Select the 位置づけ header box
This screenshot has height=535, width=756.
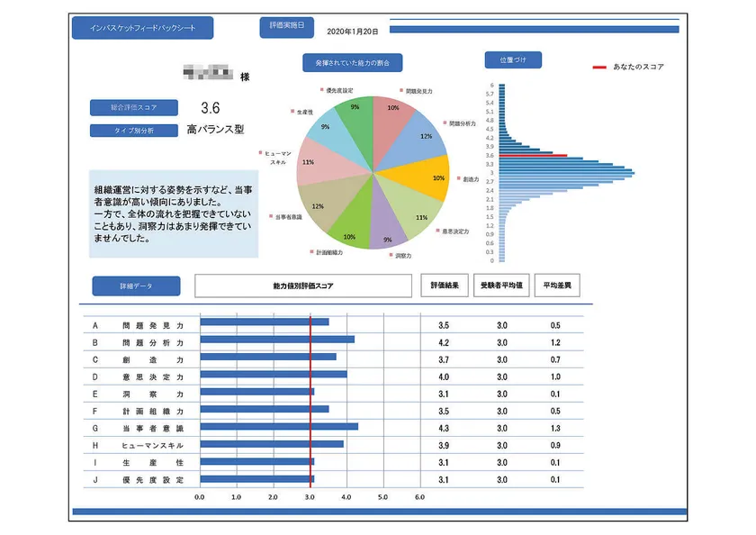513,59
